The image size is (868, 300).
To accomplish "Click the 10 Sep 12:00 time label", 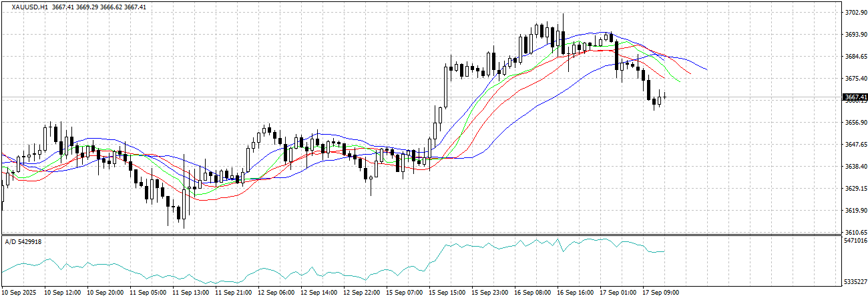I will (x=61, y=293).
